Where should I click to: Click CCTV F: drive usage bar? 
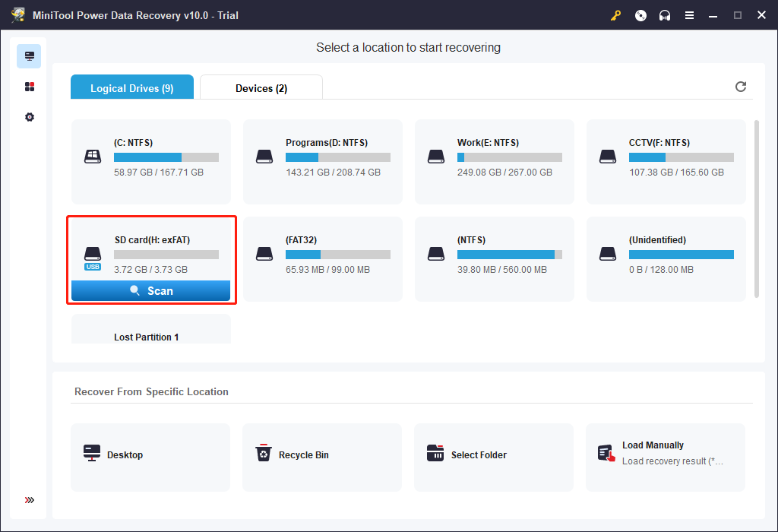coord(682,157)
